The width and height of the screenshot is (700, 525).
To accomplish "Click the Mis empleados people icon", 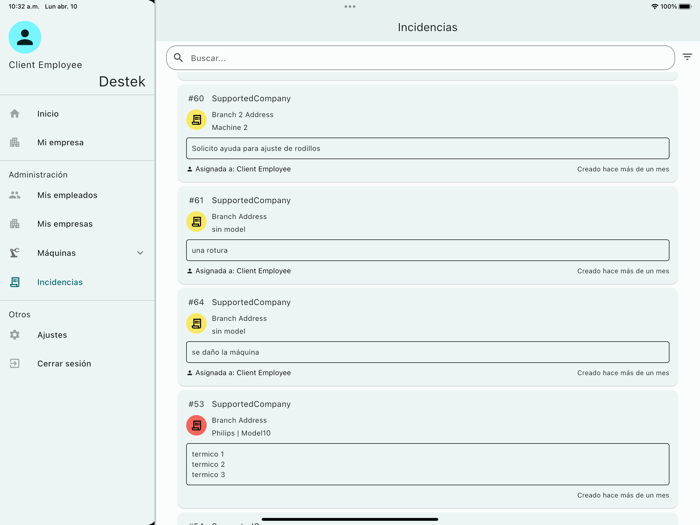I will tap(15, 195).
